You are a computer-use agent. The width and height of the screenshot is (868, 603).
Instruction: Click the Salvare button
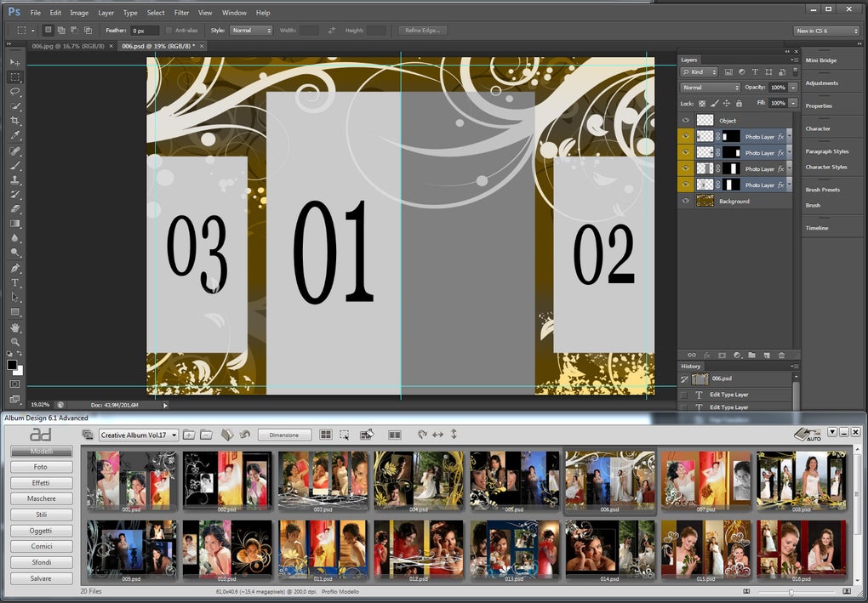(x=41, y=578)
